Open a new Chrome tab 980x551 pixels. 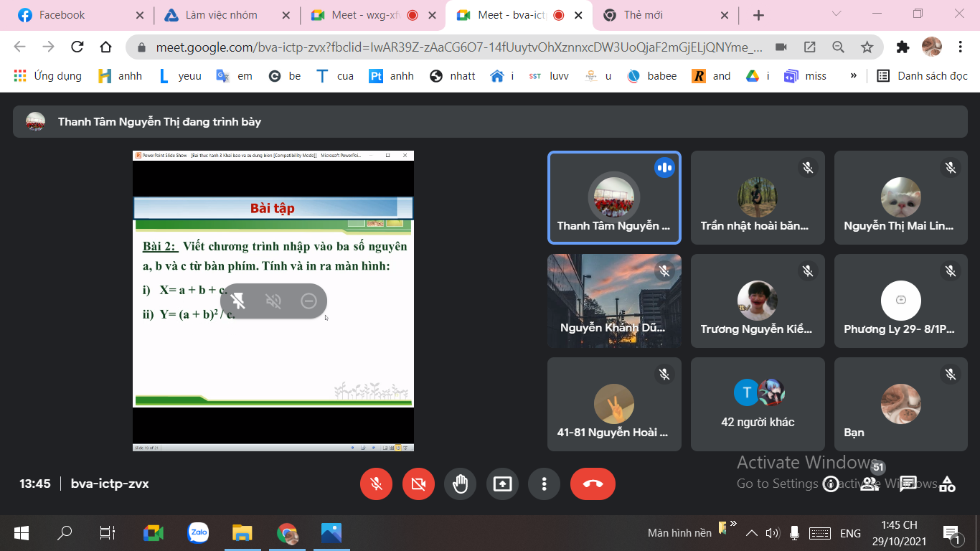[x=758, y=15]
